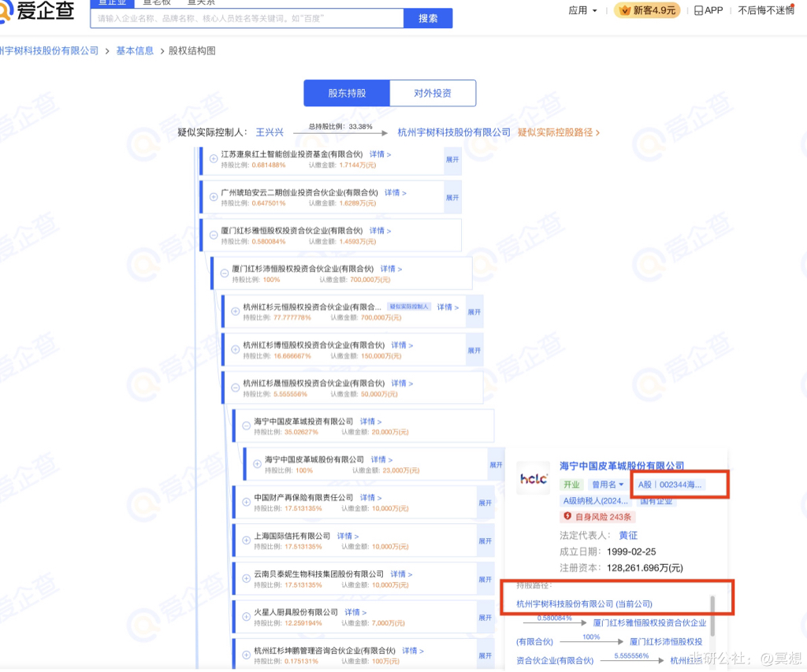Click 不后悔不迷惘 user account name
Viewport: 807px width, 672px height.
coord(766,10)
